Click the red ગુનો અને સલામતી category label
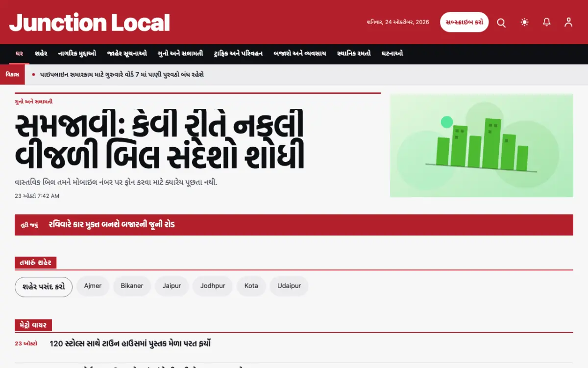The image size is (588, 368). pyautogui.click(x=34, y=102)
